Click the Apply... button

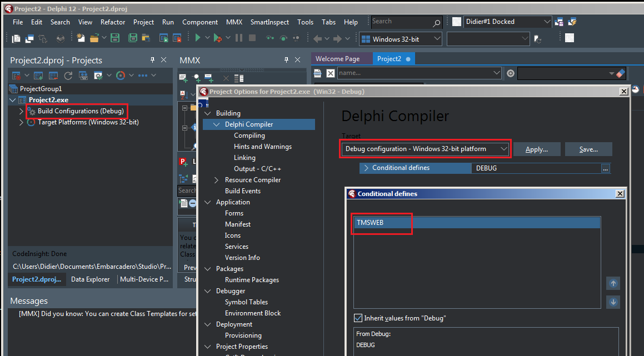(537, 149)
